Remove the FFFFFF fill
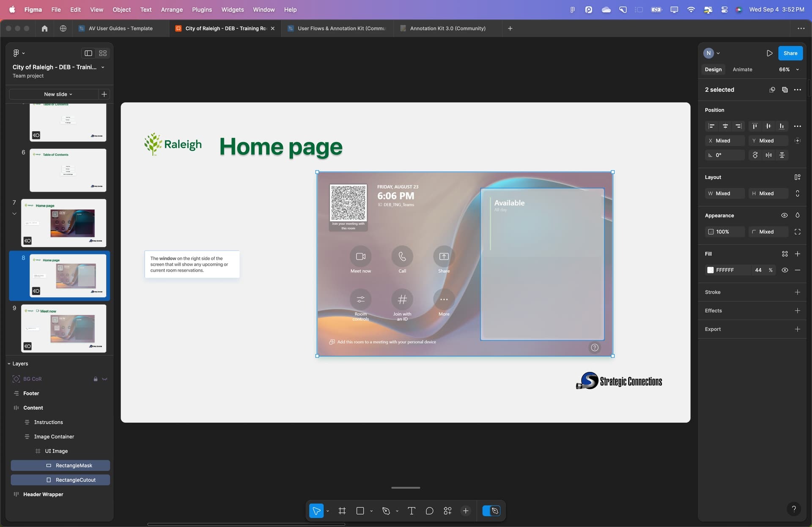 798,270
